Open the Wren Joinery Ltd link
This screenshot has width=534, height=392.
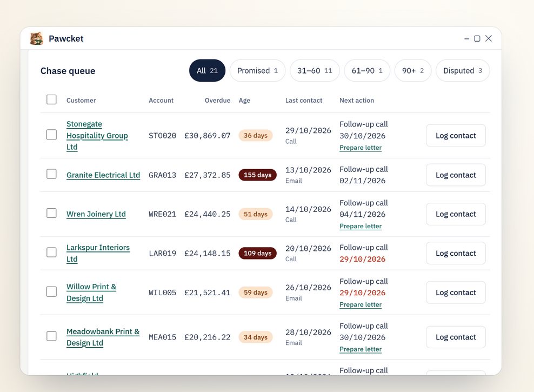[96, 214]
